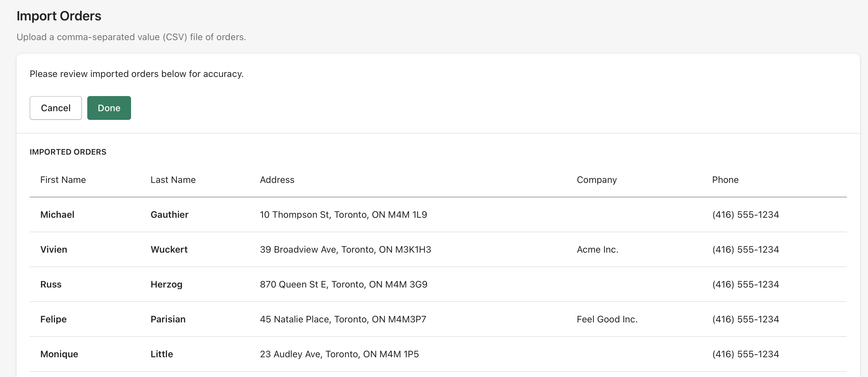Select the Last Name column header
This screenshot has height=377, width=868.
point(173,179)
